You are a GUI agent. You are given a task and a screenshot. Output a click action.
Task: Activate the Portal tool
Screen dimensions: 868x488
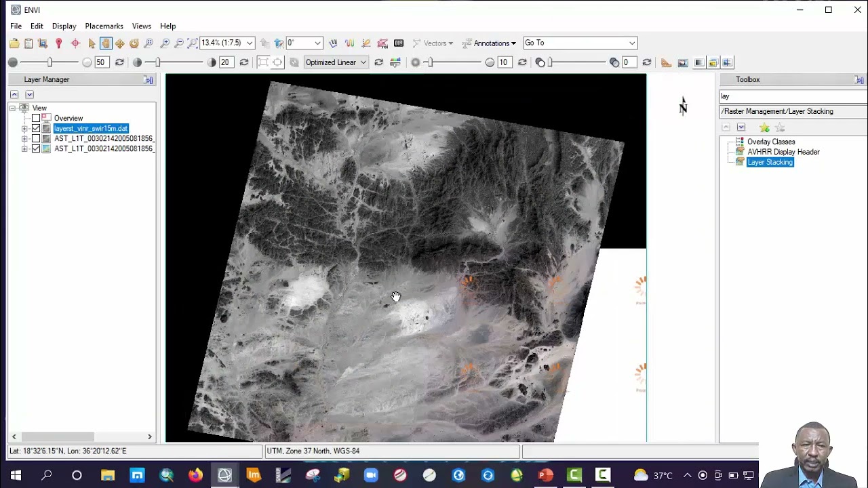point(683,62)
